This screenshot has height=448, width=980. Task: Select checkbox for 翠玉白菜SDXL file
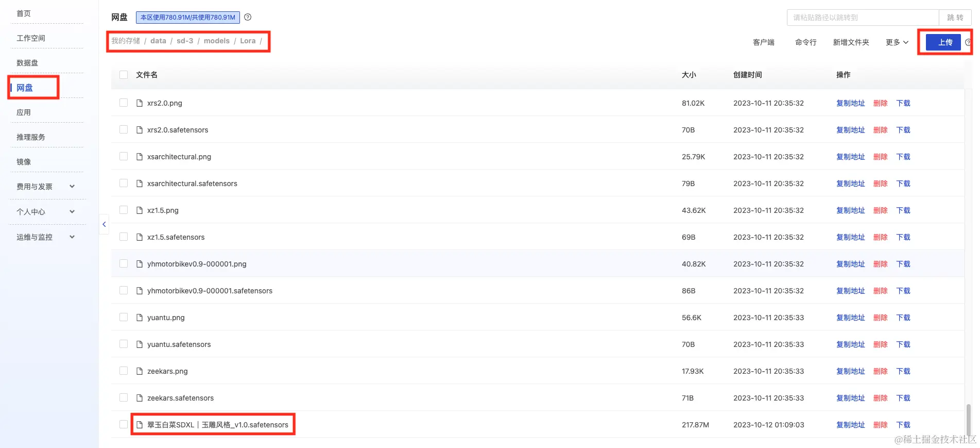pyautogui.click(x=124, y=424)
